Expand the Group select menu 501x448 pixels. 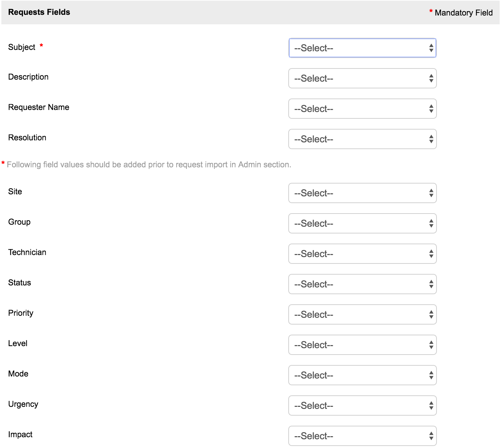tap(362, 223)
